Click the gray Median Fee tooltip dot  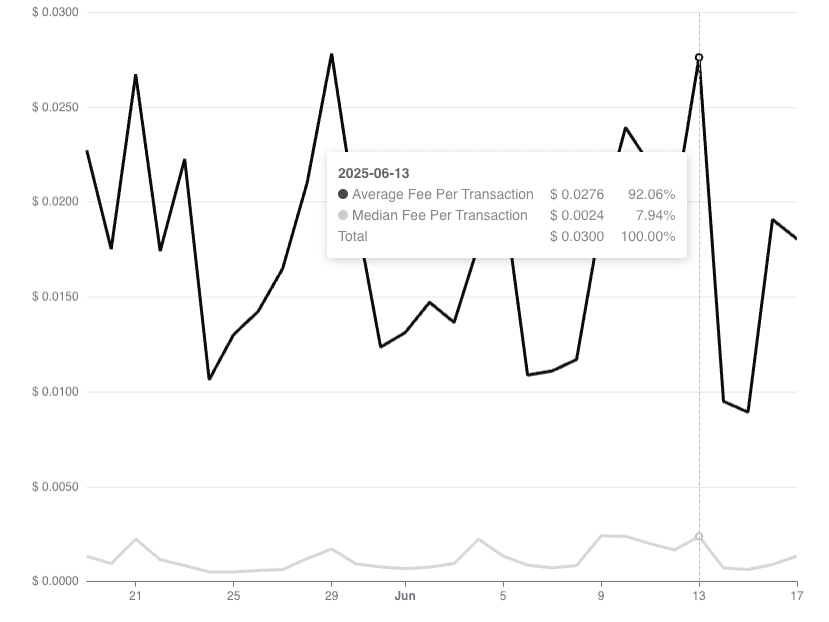[x=343, y=215]
